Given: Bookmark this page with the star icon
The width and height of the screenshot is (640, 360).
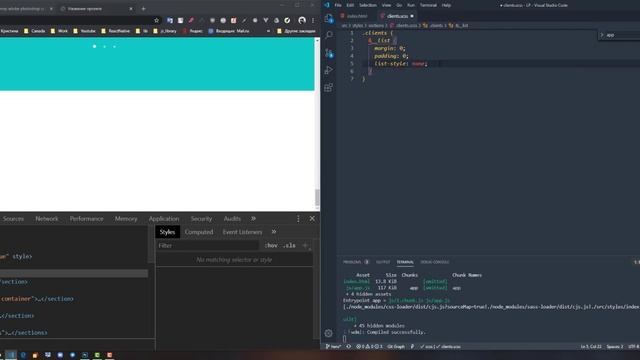Looking at the screenshot, I should click(156, 20).
